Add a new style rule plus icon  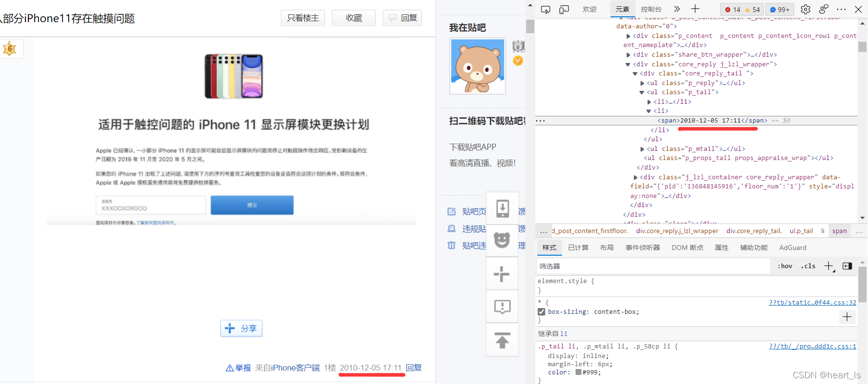click(829, 266)
